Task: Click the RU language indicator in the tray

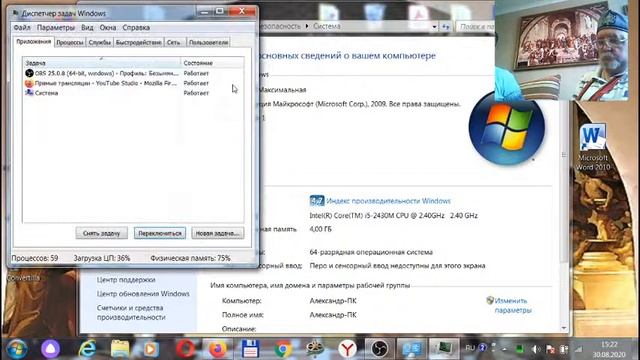Action: pyautogui.click(x=470, y=348)
